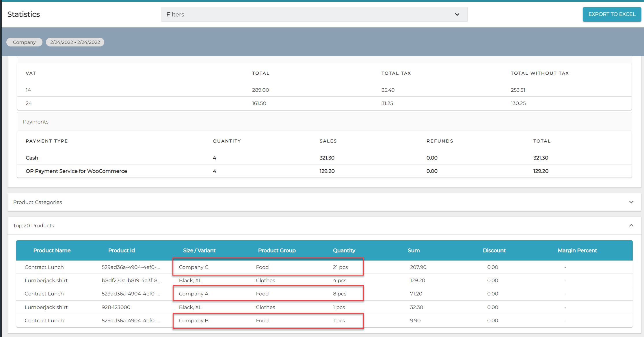Sort table by Sum column
The image size is (644, 337).
[x=414, y=250]
